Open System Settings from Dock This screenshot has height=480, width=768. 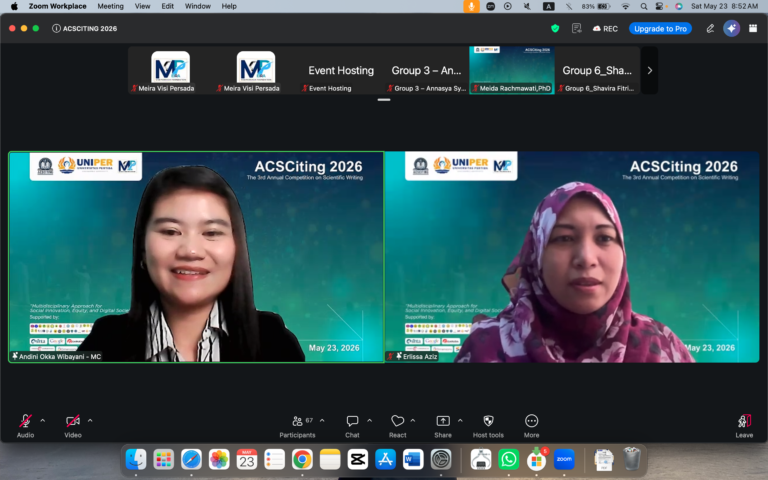(441, 459)
